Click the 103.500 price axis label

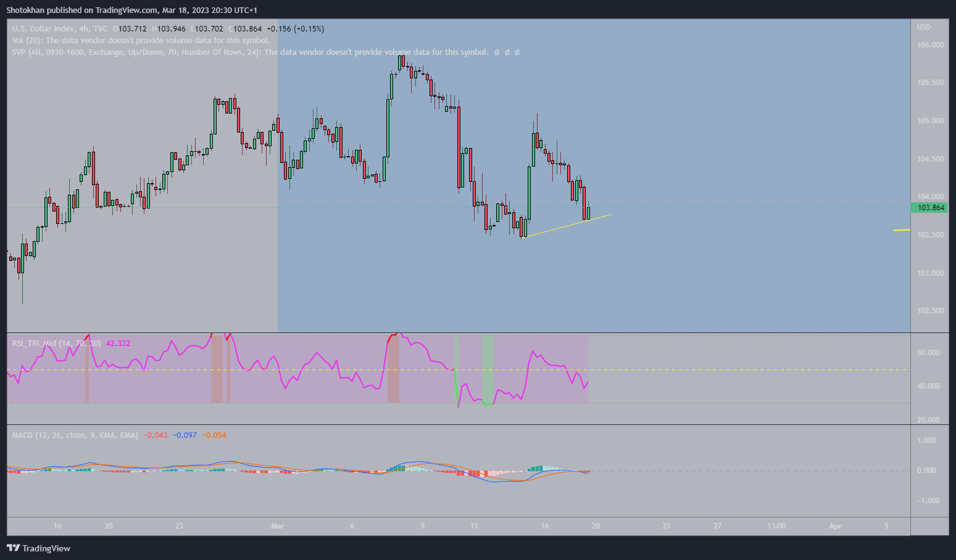pyautogui.click(x=930, y=235)
